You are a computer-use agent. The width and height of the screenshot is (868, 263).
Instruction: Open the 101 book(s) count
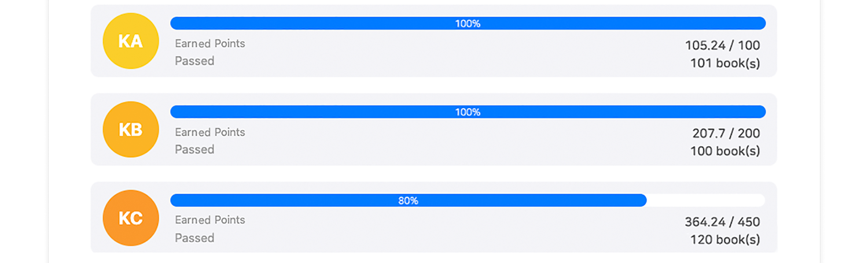[725, 63]
